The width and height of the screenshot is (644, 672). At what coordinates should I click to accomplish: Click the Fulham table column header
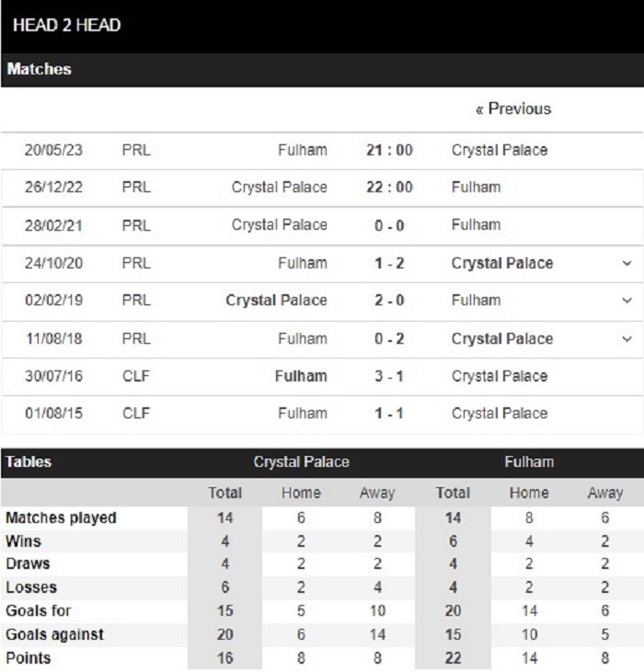pyautogui.click(x=528, y=462)
